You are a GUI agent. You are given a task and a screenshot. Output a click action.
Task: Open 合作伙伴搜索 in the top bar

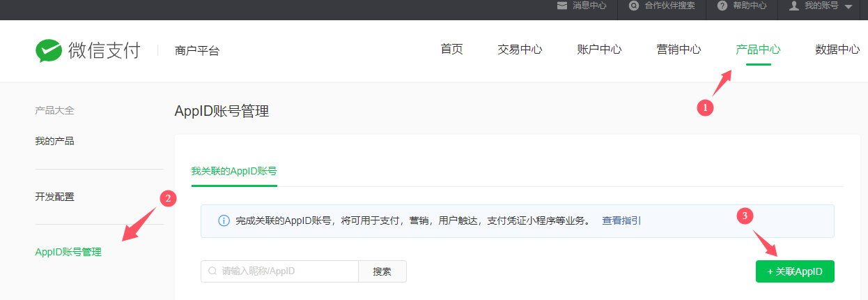pos(669,6)
